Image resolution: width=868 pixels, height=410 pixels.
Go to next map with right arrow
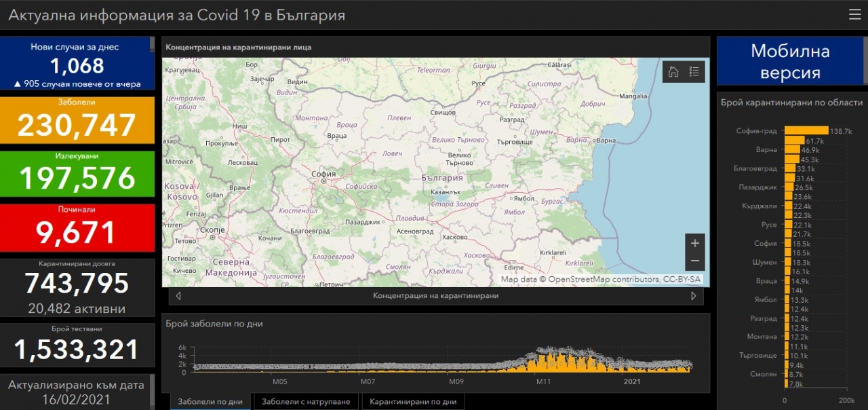tap(694, 296)
